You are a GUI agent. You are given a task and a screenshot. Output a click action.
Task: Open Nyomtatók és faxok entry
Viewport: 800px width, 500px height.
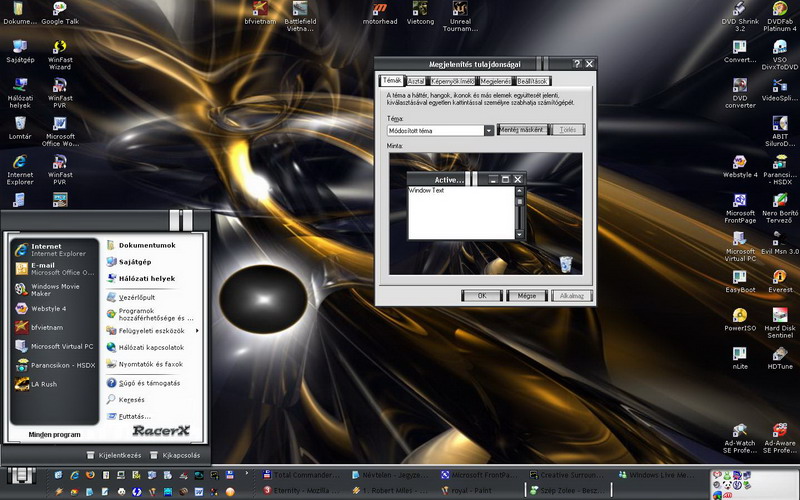(x=151, y=364)
